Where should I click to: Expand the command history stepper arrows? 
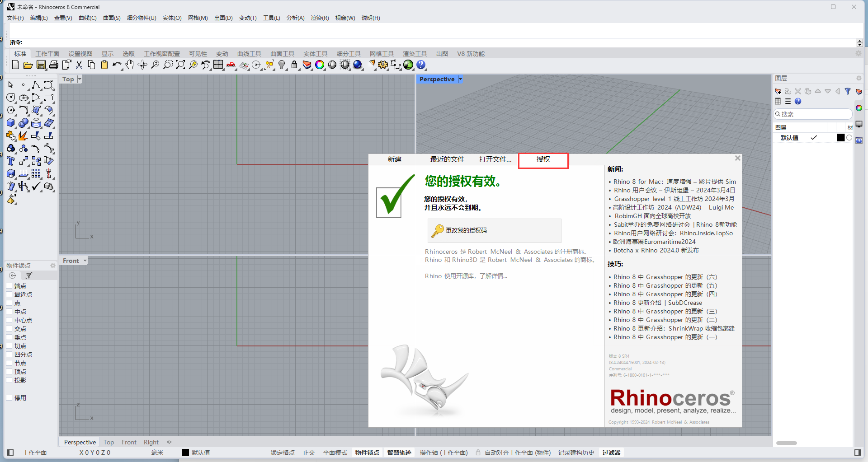coord(859,42)
